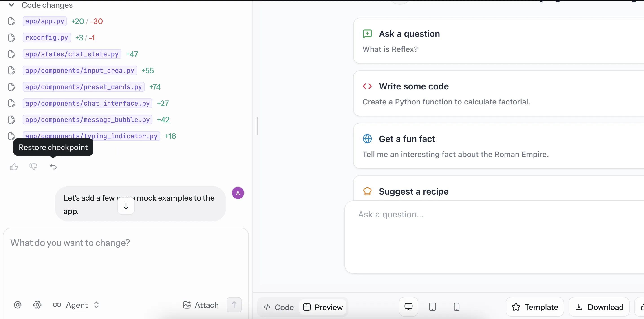
Task: Click the scroll-to-bottom arrow button
Action: (x=126, y=206)
